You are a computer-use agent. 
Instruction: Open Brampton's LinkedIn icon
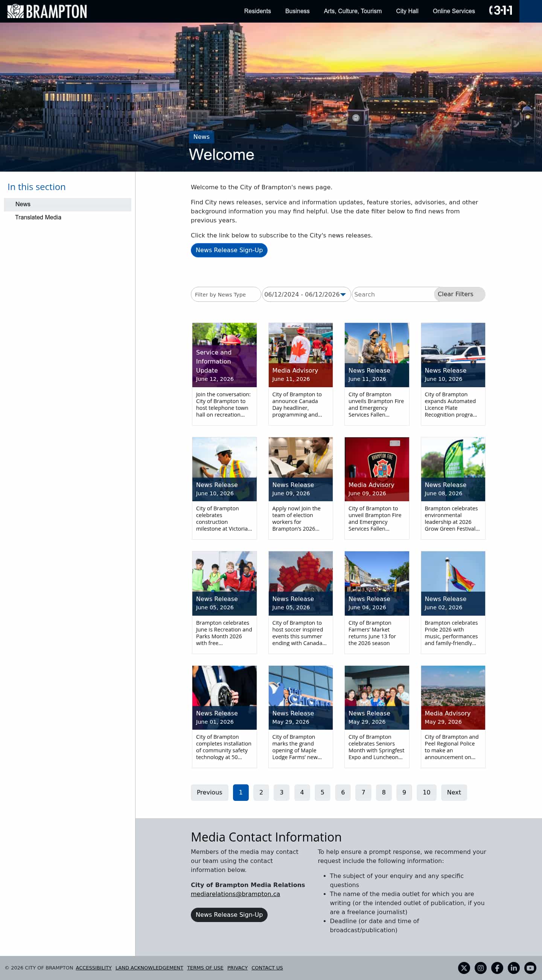513,968
